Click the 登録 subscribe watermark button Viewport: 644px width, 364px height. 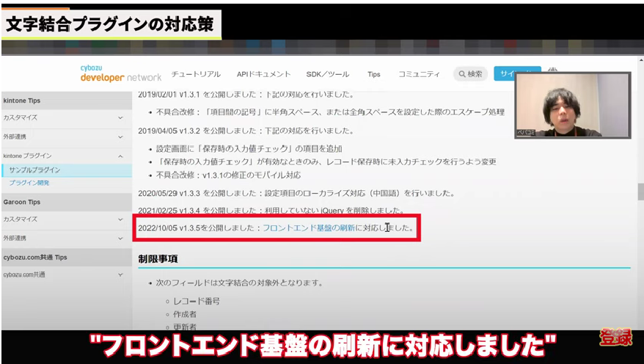pyautogui.click(x=615, y=338)
